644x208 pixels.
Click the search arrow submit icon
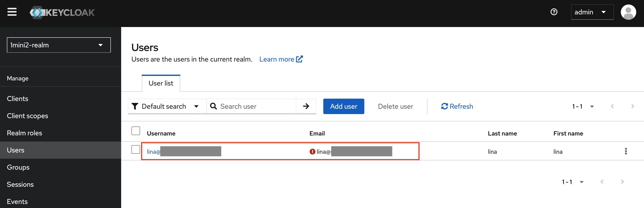tap(306, 106)
